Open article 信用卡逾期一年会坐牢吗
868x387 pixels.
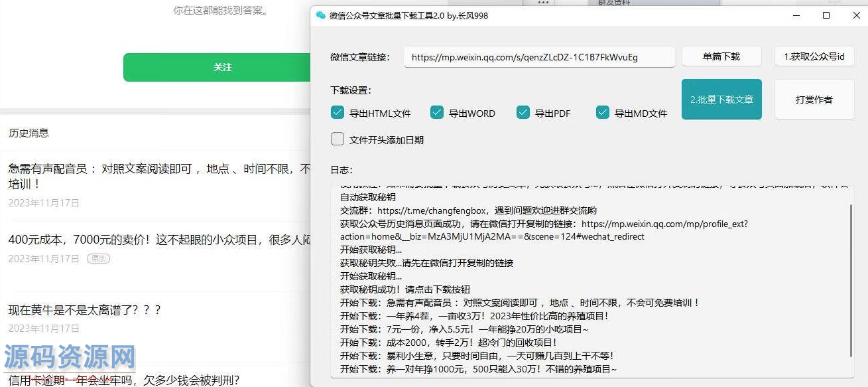(123, 381)
